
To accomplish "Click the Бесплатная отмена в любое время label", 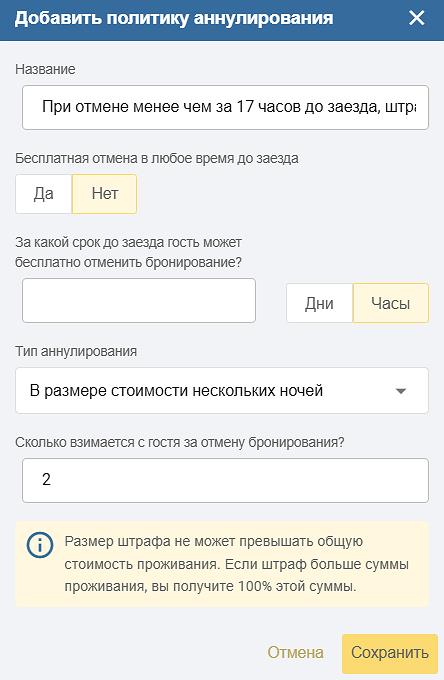I will click(x=157, y=158).
